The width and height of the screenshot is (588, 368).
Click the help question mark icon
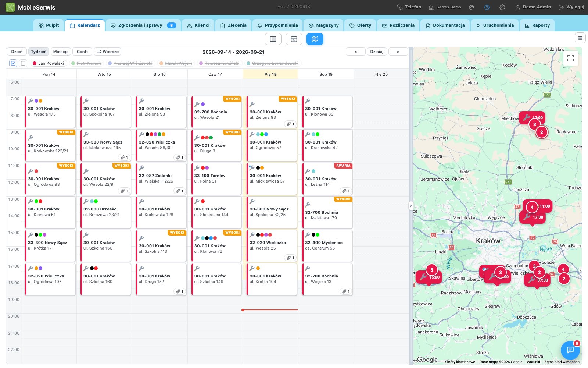coord(487,7)
